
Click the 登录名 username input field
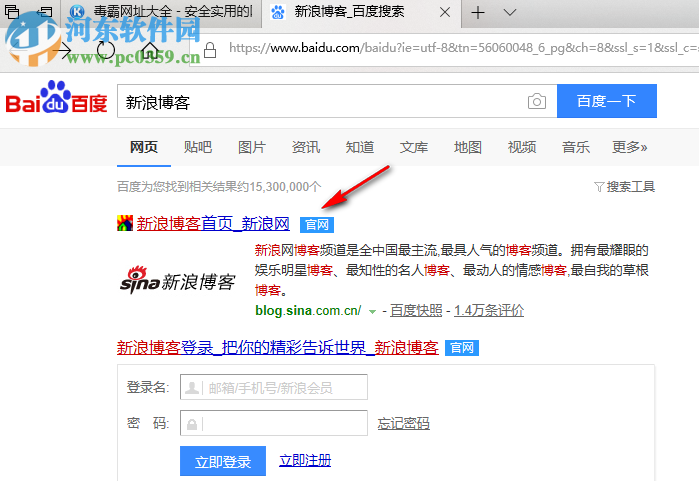[x=274, y=387]
